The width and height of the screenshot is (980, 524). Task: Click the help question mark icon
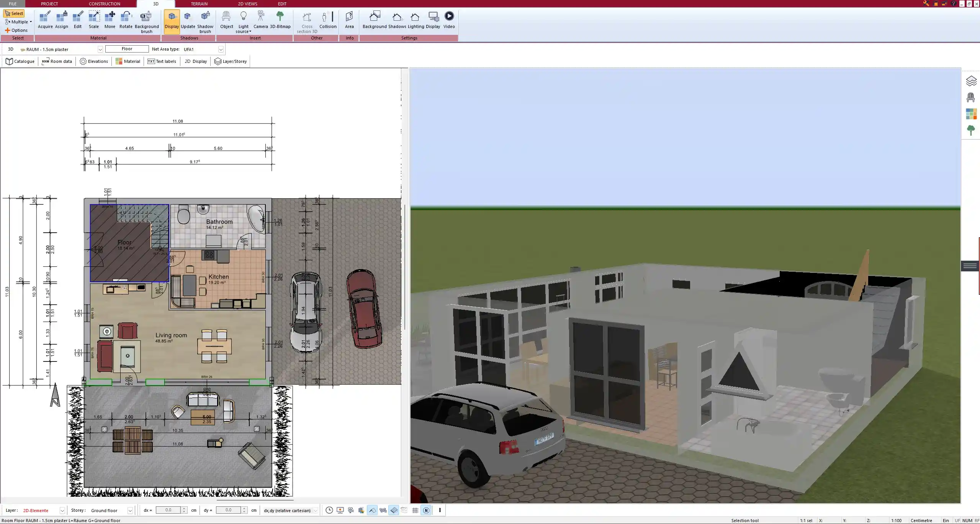pos(953,3)
